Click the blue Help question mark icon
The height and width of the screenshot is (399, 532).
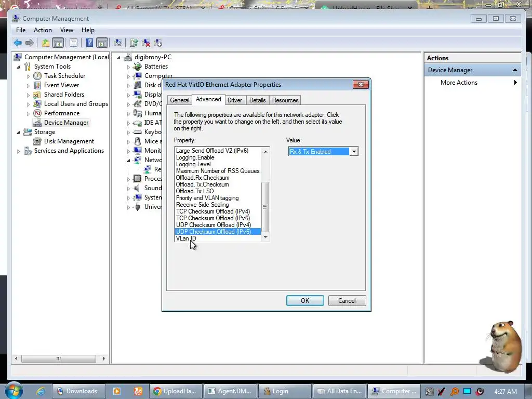(89, 43)
